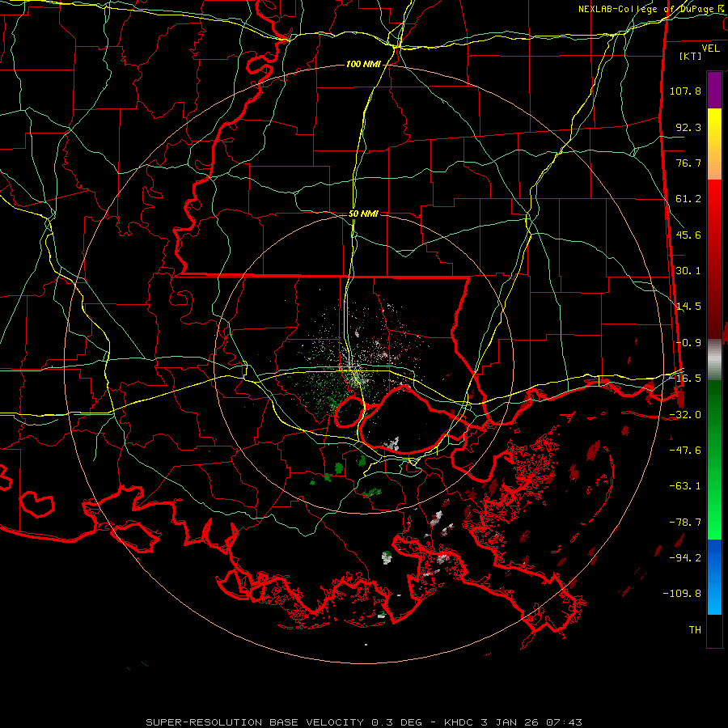
Task: Select the 92.3 scale value
Action: [x=688, y=127]
